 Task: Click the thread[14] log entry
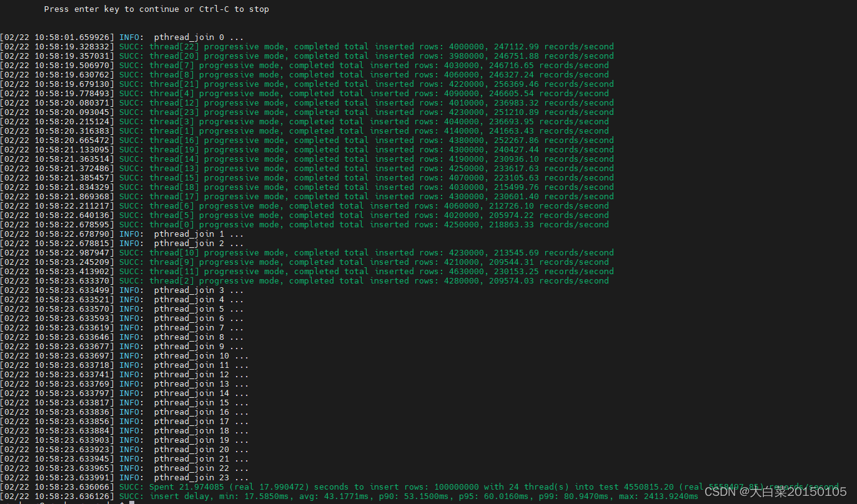(x=307, y=159)
